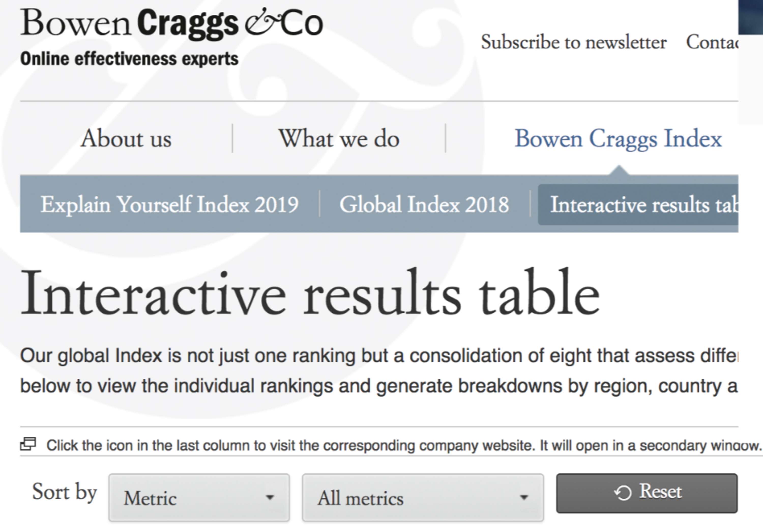Open the All metrics dropdown
763x532 pixels.
(x=423, y=498)
